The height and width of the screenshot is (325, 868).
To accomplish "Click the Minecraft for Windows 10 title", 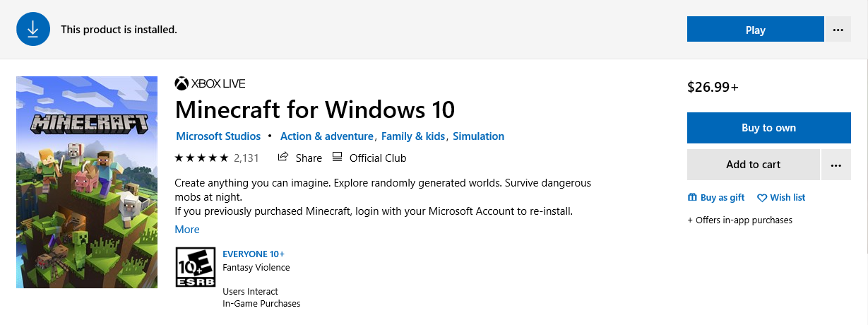I will coord(314,110).
